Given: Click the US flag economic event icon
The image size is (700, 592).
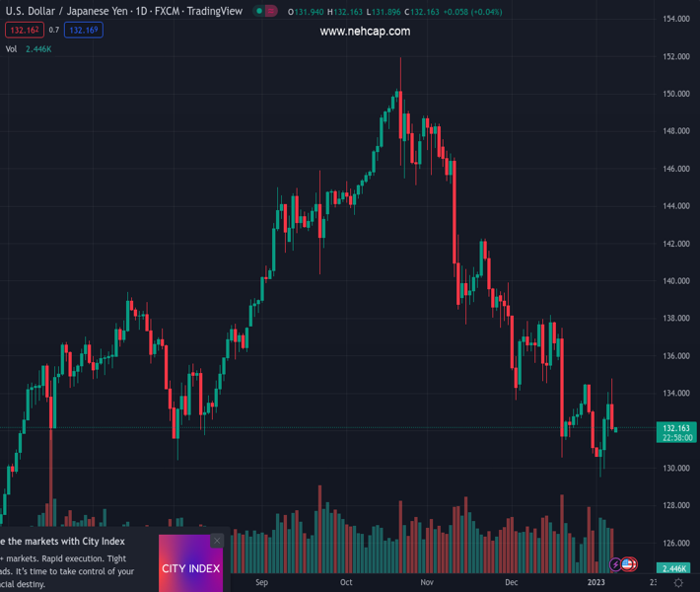Looking at the screenshot, I should (x=627, y=564).
